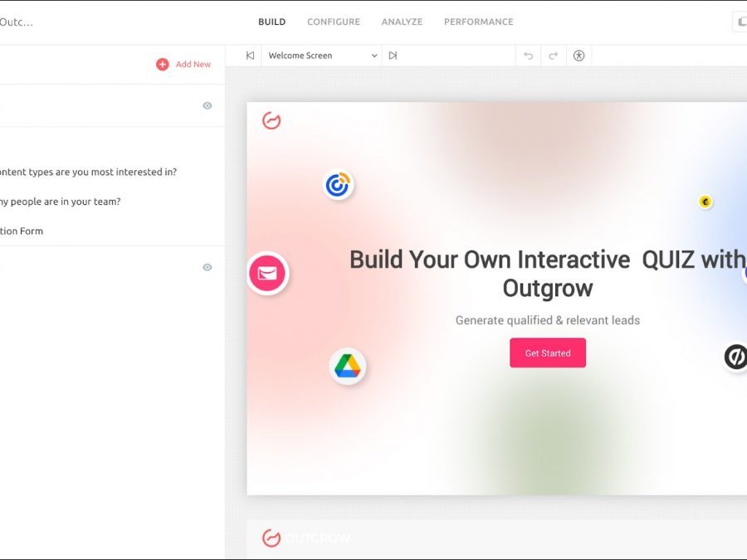Click the undo arrow icon
Image resolution: width=747 pixels, height=560 pixels.
coord(528,56)
